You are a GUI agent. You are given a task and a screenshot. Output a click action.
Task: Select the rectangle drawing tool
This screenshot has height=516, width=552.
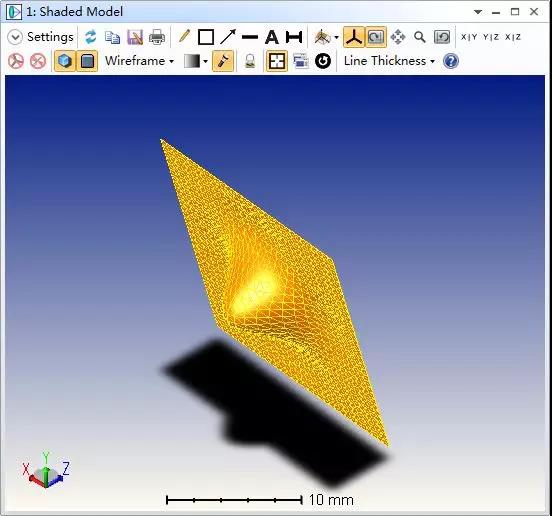coord(206,37)
